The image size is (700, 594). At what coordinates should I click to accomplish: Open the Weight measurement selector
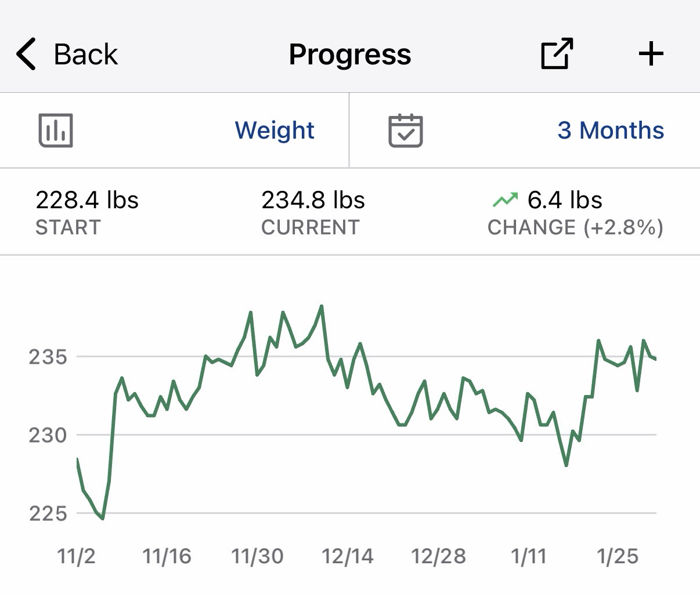tap(275, 131)
